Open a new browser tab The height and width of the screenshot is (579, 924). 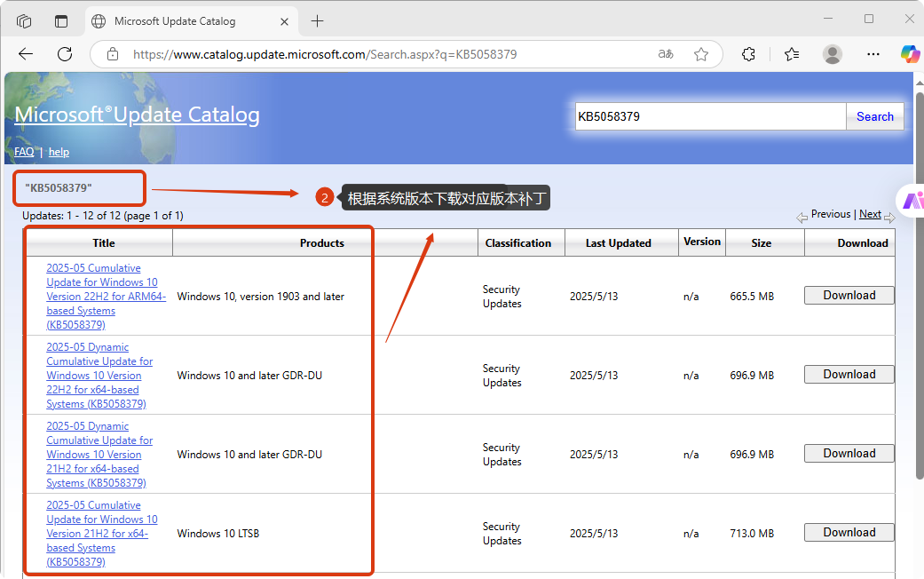point(317,21)
